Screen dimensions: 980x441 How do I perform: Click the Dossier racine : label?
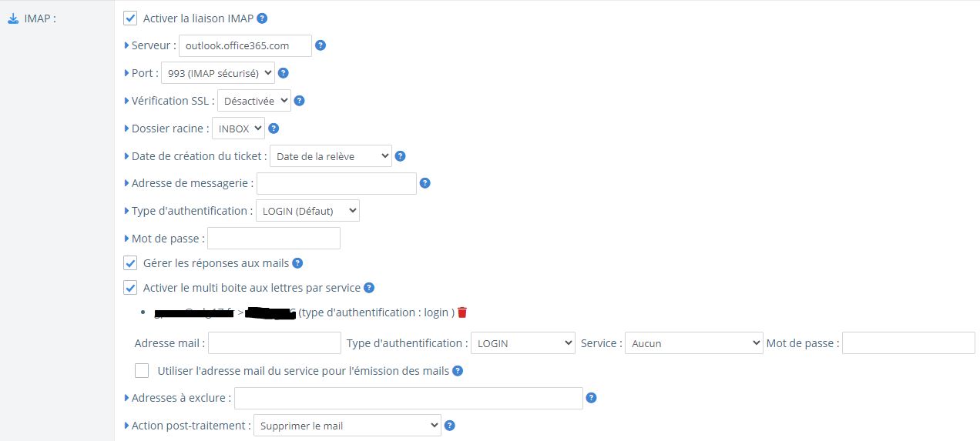(170, 129)
